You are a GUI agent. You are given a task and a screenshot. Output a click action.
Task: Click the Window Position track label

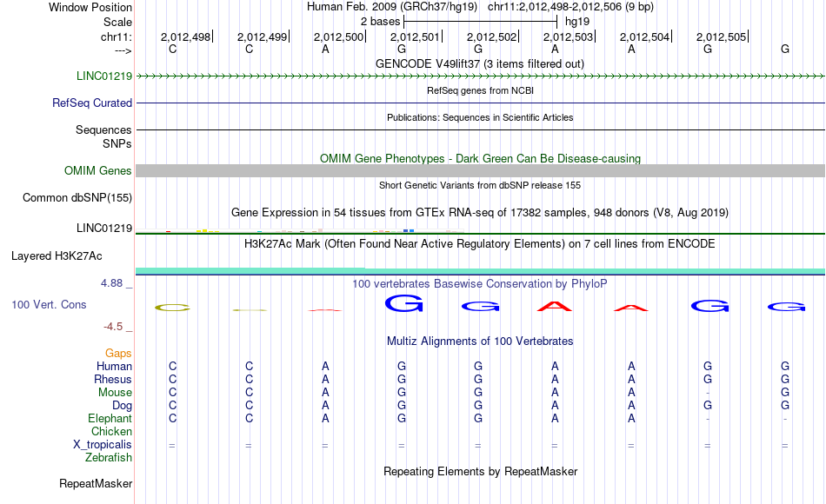[90, 7]
